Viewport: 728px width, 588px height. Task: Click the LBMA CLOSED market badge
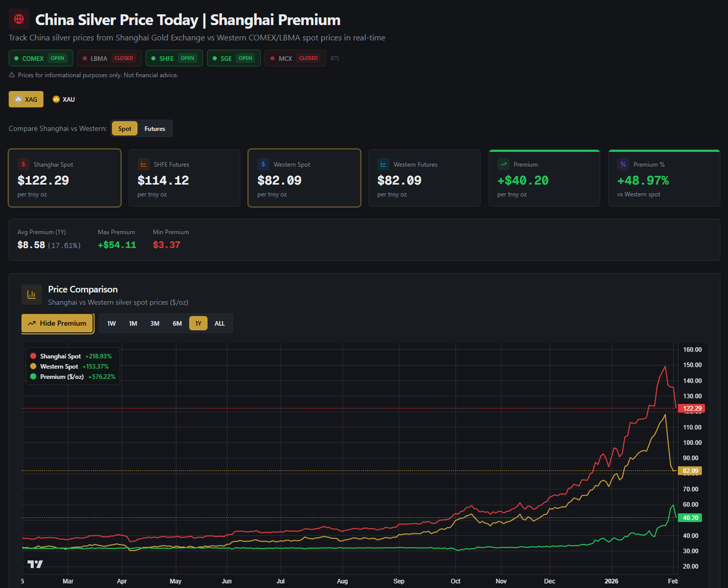pyautogui.click(x=109, y=58)
